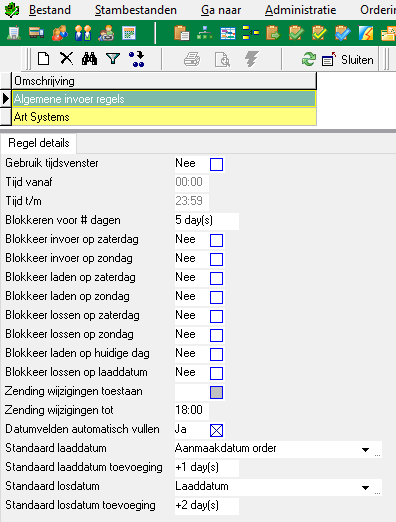Screen dimensions: 396x522
Task: Click the green refresh arrows icon
Action: click(309, 59)
